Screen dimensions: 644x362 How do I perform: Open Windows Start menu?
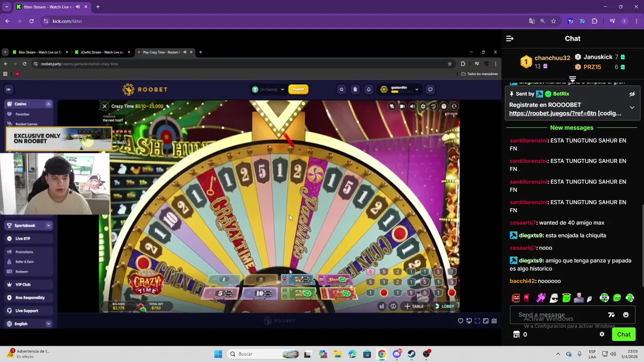(x=218, y=354)
